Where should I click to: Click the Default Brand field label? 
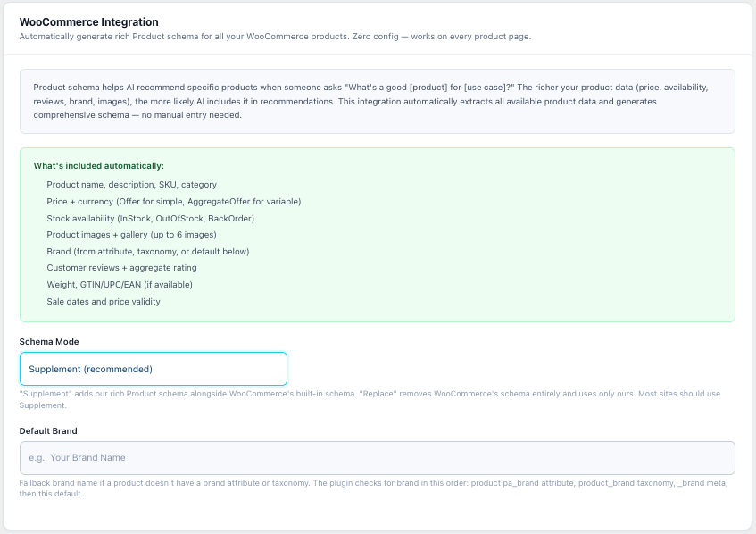pyautogui.click(x=47, y=430)
